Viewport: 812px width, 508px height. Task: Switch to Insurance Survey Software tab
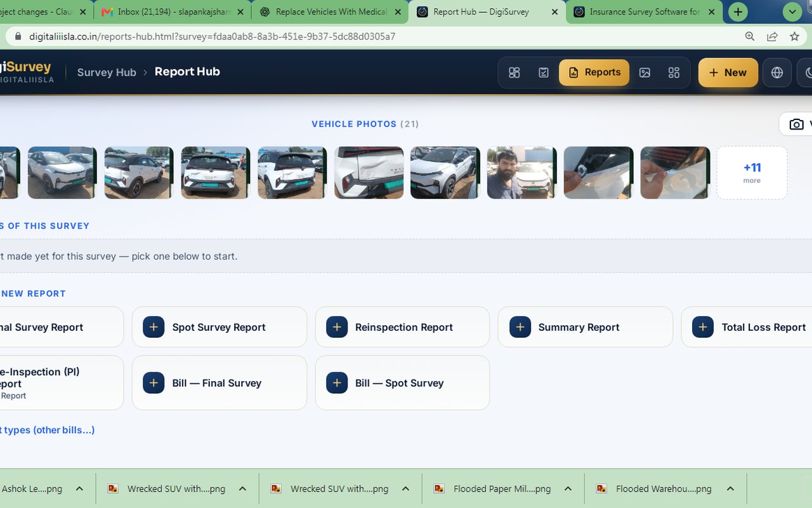point(644,11)
